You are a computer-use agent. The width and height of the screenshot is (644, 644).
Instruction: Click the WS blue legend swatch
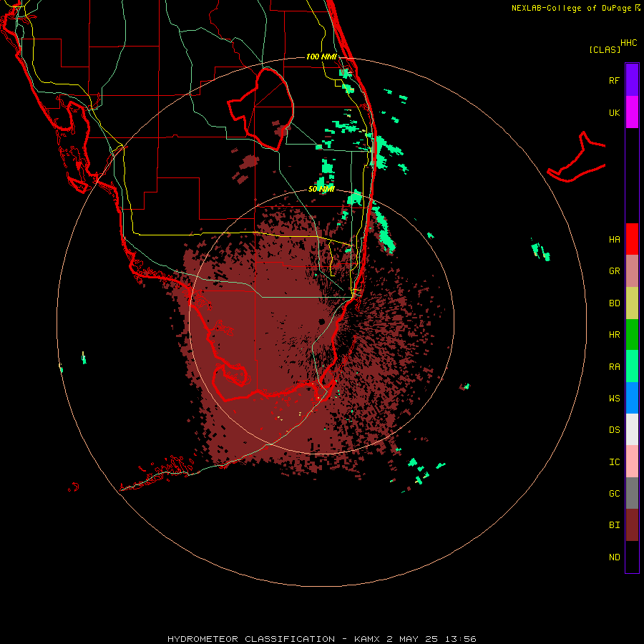[632, 398]
